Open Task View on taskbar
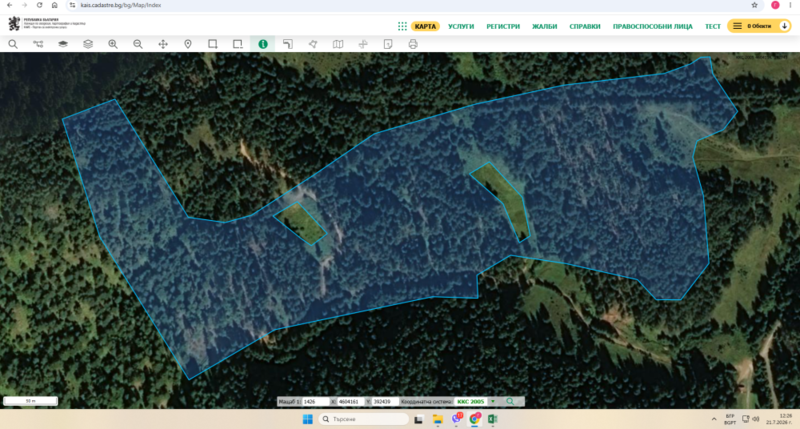Viewport: 800px width, 429px height. point(419,419)
